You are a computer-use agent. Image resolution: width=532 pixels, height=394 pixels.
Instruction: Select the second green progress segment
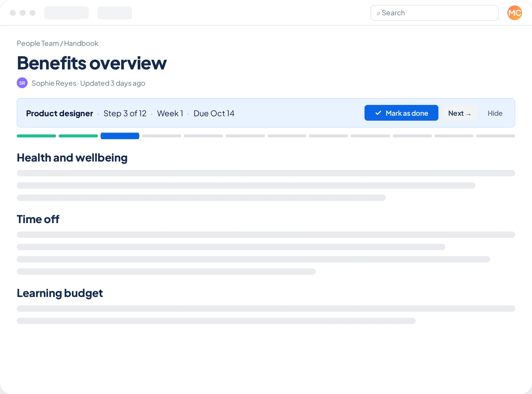pyautogui.click(x=78, y=136)
